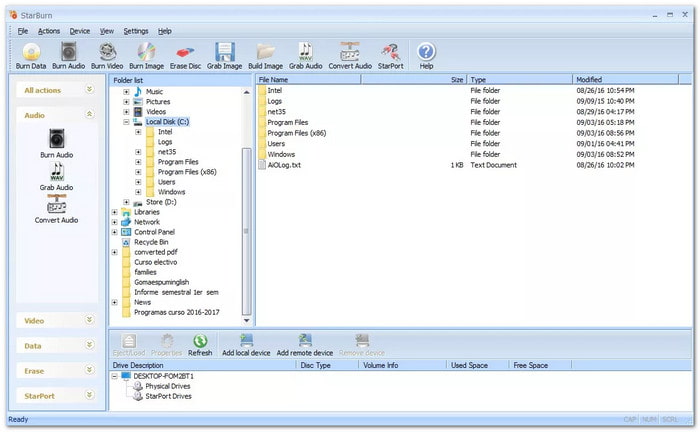Screen dimensions: 700x432
Task: Click Build Image in the toolbar
Action: (x=266, y=56)
